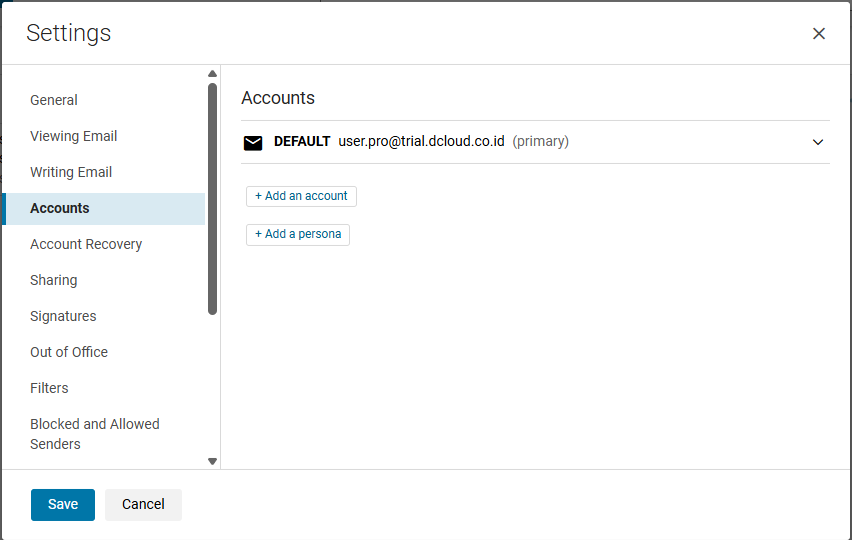Image resolution: width=852 pixels, height=540 pixels.
Task: Click the envelope icon beside DEFAULT account
Action: pyautogui.click(x=253, y=142)
